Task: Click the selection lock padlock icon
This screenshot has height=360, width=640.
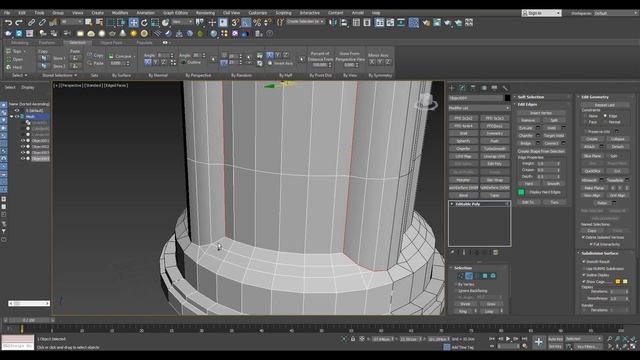Action: (353, 339)
